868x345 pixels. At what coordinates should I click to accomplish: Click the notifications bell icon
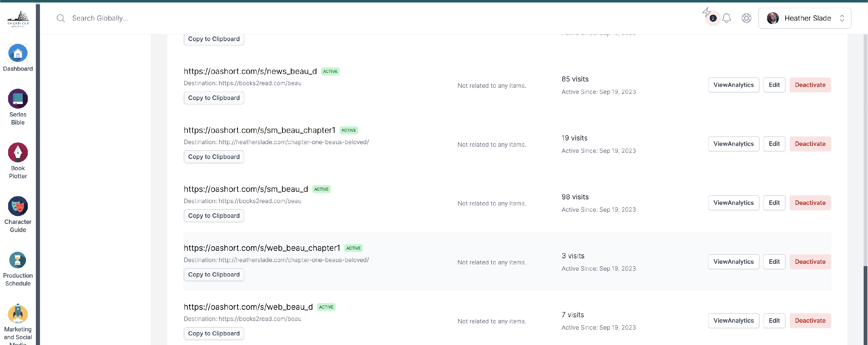[727, 18]
